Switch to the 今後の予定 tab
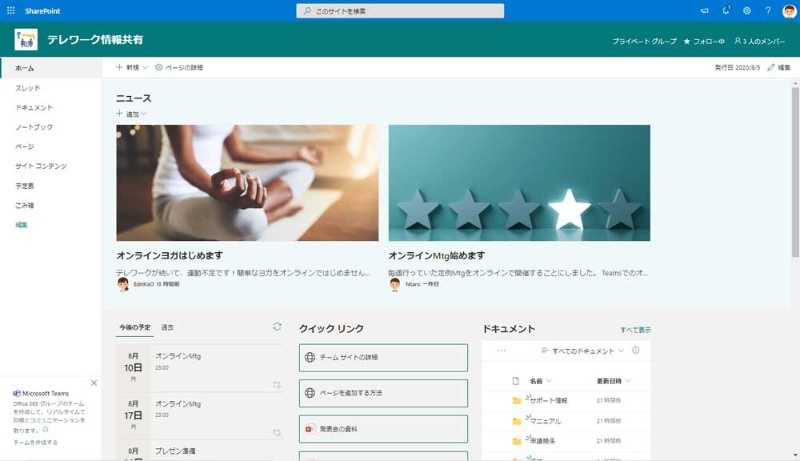Viewport: 800px width, 461px height. (x=135, y=327)
